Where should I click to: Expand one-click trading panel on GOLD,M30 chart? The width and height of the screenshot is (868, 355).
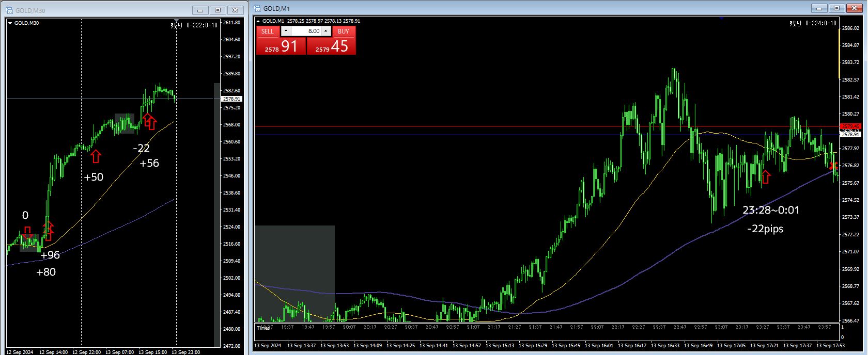[x=10, y=23]
